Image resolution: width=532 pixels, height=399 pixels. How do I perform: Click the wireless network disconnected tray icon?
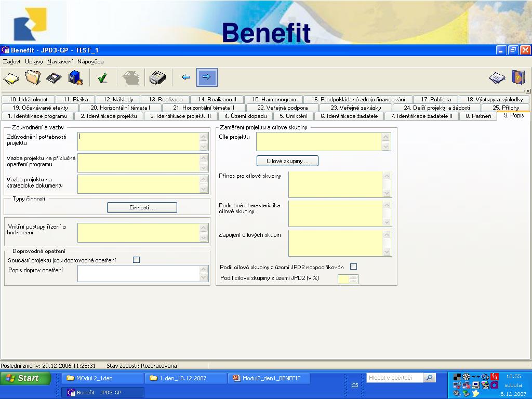click(457, 385)
